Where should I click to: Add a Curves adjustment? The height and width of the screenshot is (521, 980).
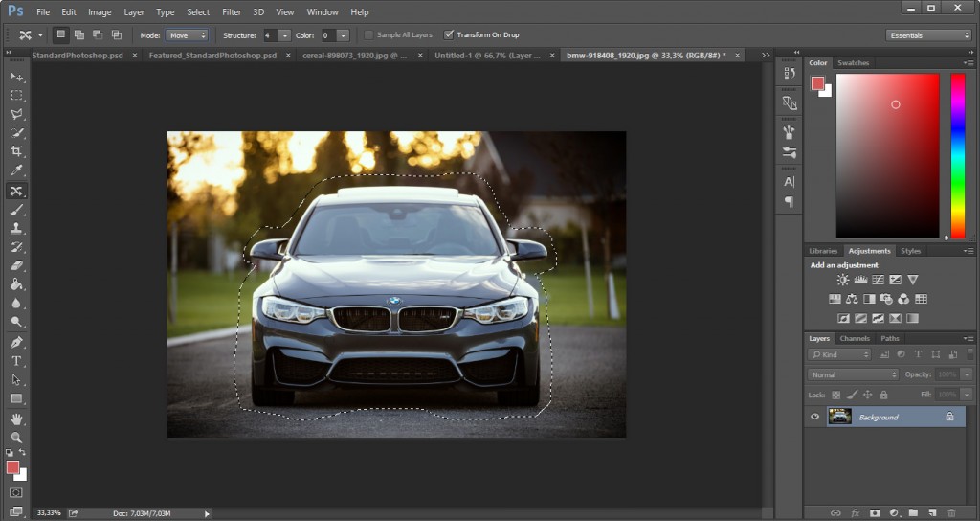(x=879, y=280)
